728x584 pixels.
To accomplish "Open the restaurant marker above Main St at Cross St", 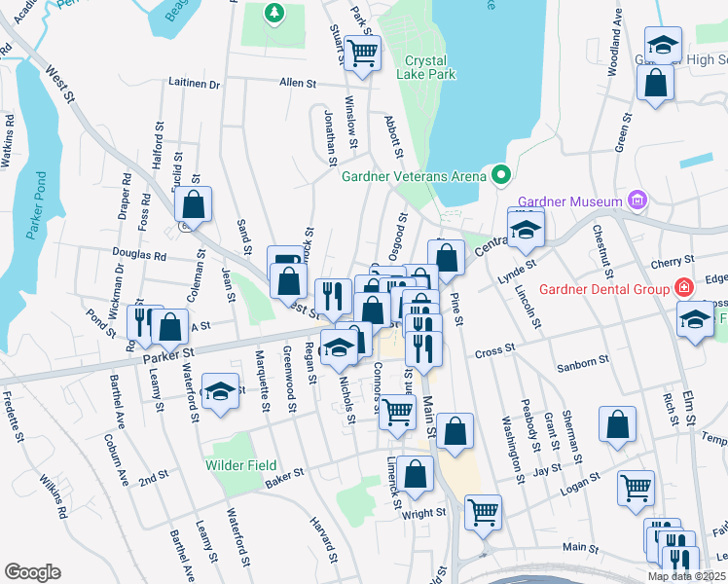I will [424, 350].
